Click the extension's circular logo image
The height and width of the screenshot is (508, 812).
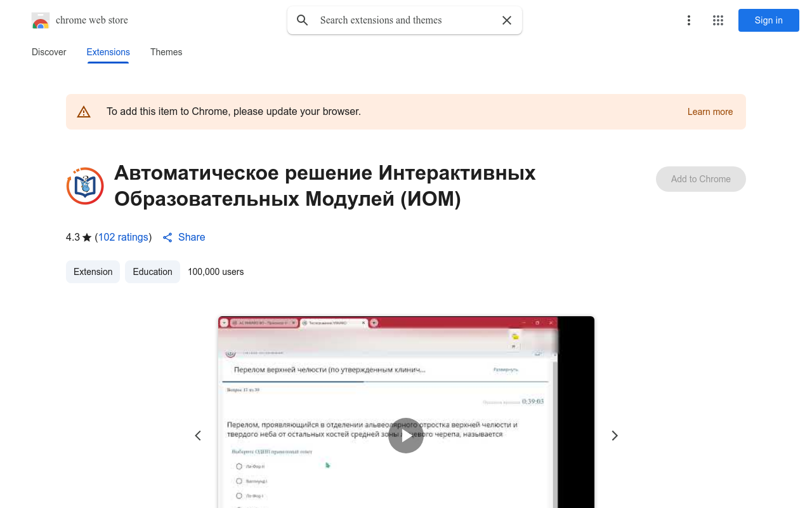84,185
